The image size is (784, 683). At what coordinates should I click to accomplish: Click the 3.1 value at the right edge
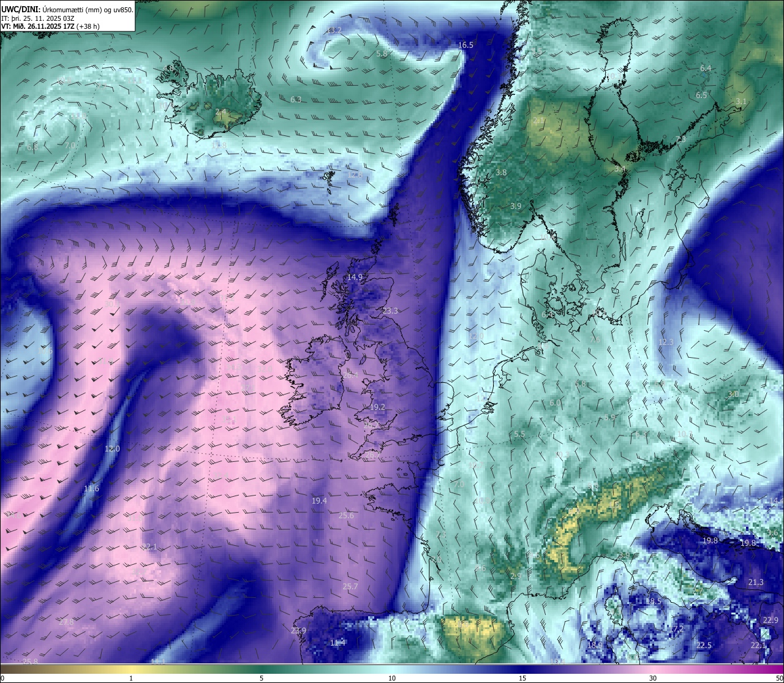[x=741, y=102]
